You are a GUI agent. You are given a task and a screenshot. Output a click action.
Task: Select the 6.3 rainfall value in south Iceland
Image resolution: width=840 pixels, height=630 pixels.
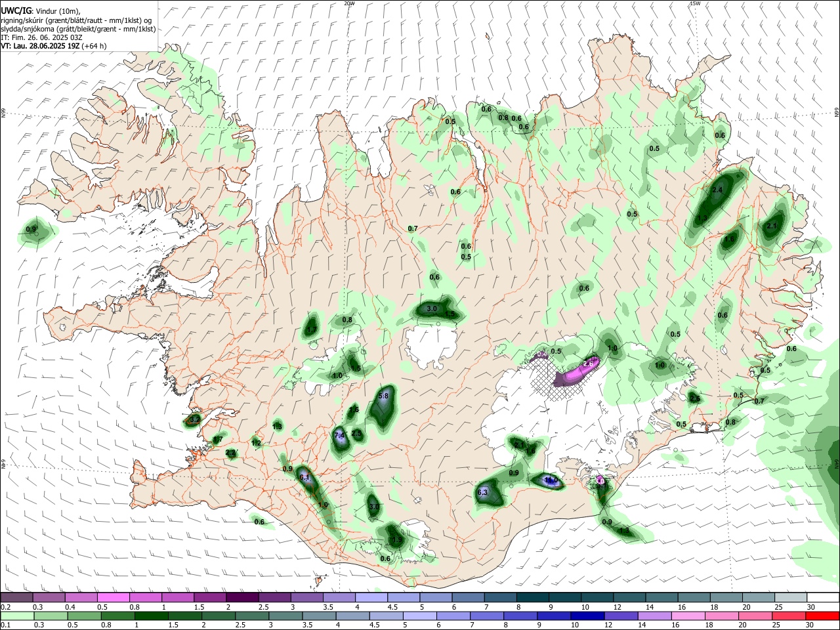coord(483,492)
